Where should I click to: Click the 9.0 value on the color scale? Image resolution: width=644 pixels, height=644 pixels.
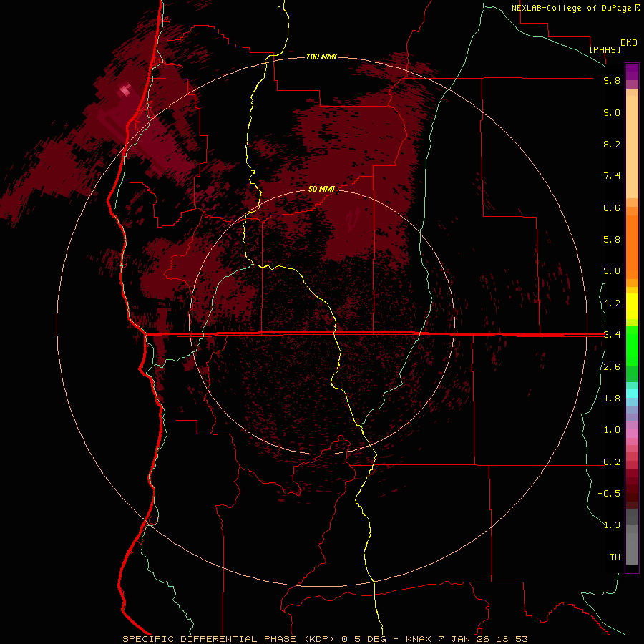click(612, 112)
